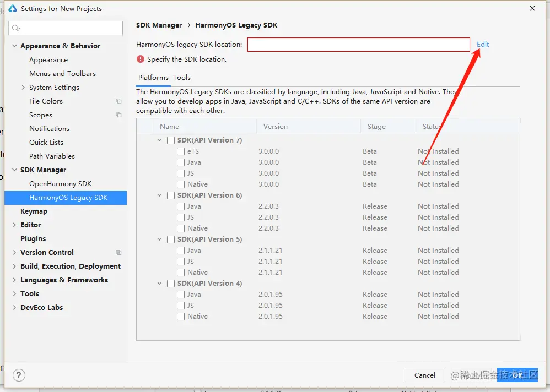Collapse the SDK Manager section
550x392 pixels.
click(x=14, y=170)
